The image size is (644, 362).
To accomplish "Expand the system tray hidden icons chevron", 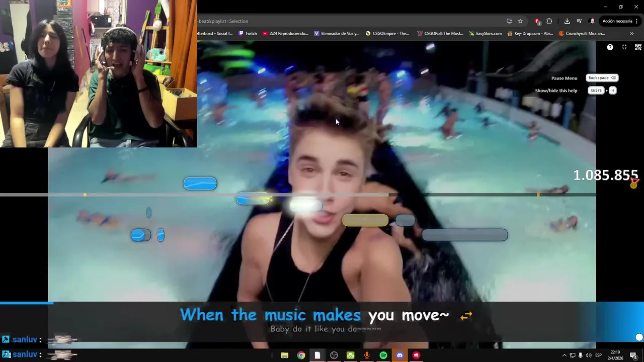I will point(564,355).
